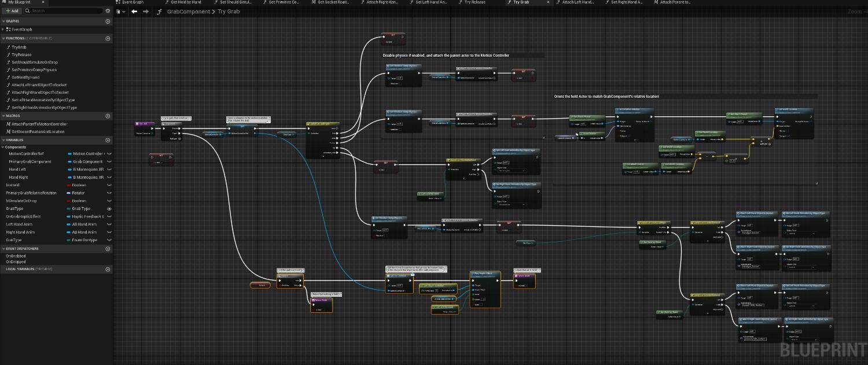Toggle GrabType variable visibility eye
Image resolution: width=868 pixels, height=365 pixels.
(109, 209)
